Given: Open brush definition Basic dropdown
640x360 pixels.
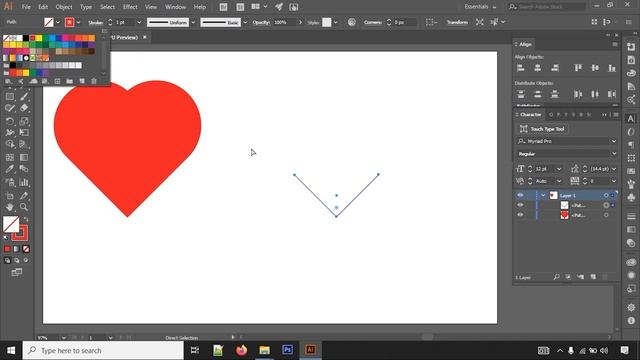Looking at the screenshot, I should pos(245,22).
